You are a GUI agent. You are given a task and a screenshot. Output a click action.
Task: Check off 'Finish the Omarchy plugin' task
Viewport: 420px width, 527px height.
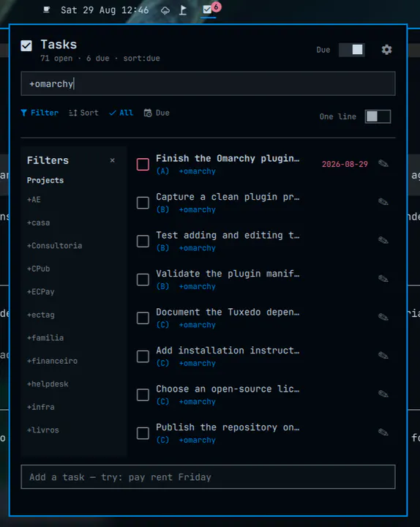[143, 165]
